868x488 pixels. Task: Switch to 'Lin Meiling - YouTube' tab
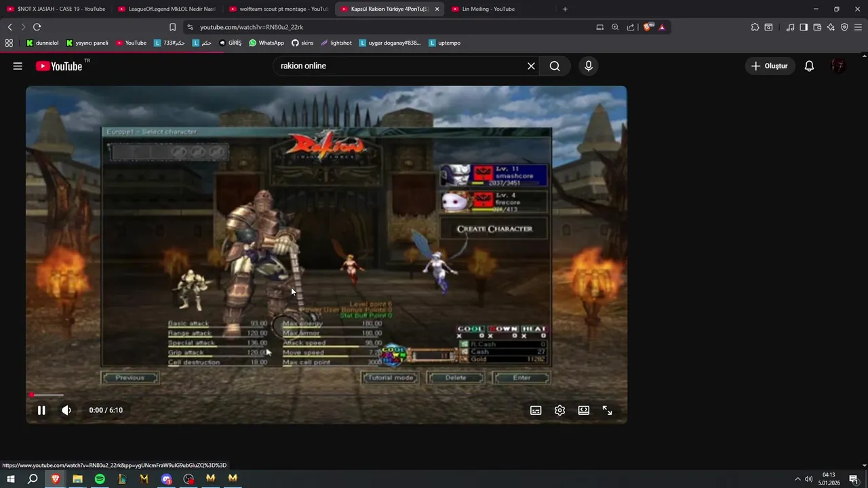(500, 9)
